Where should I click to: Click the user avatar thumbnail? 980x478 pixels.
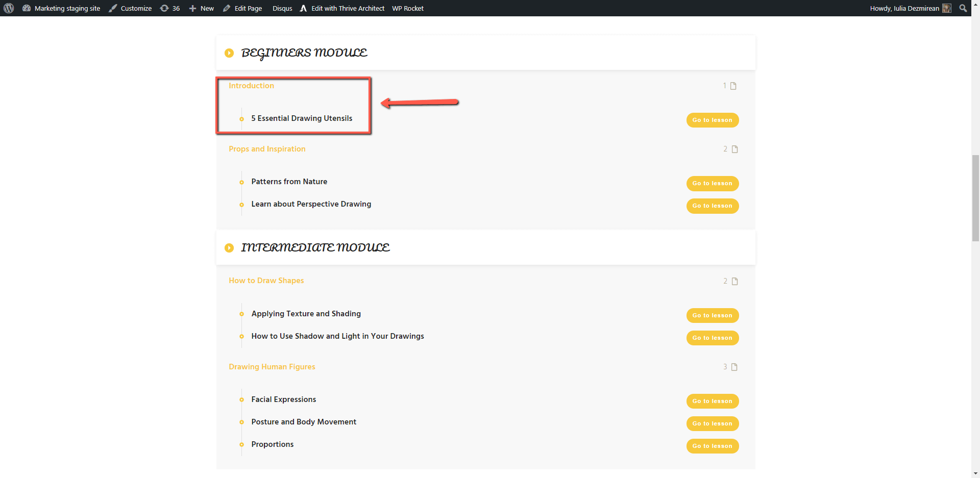[x=947, y=8]
